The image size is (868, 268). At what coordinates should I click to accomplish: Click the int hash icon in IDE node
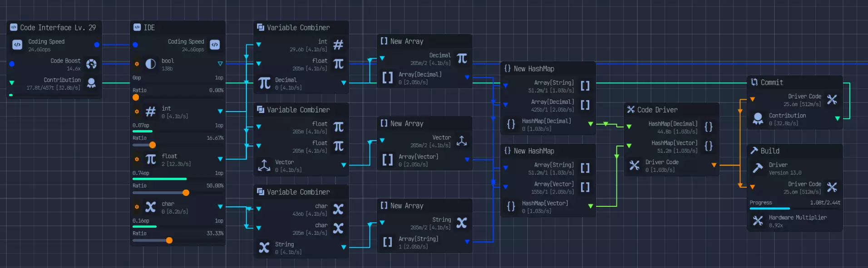click(x=150, y=112)
